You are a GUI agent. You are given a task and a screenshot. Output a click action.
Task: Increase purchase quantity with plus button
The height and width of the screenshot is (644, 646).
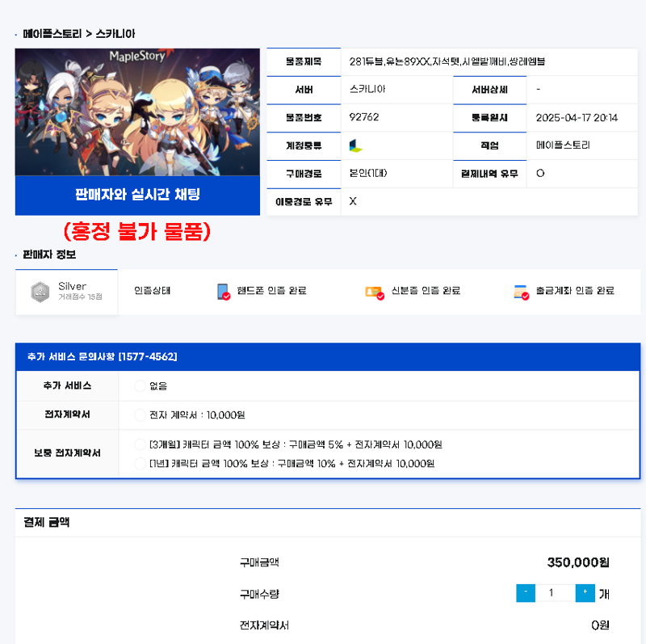585,592
